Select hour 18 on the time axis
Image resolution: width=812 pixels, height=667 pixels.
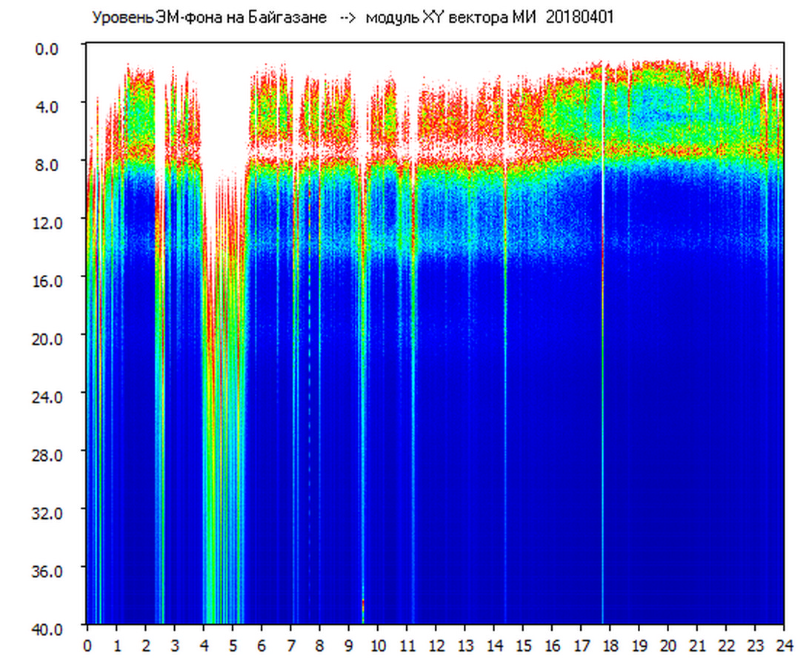(610, 646)
